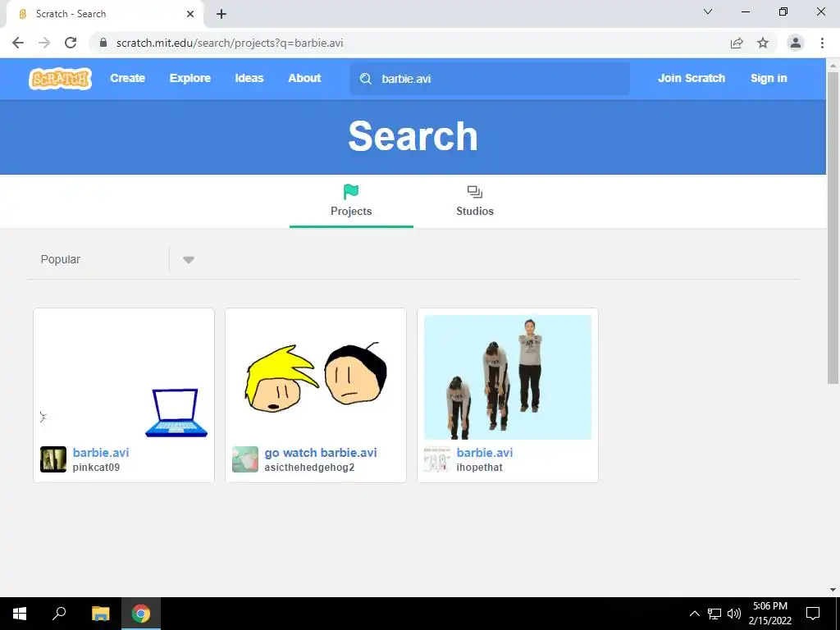The width and height of the screenshot is (840, 630).
Task: Show hidden tray icons with the caret
Action: coord(694,614)
